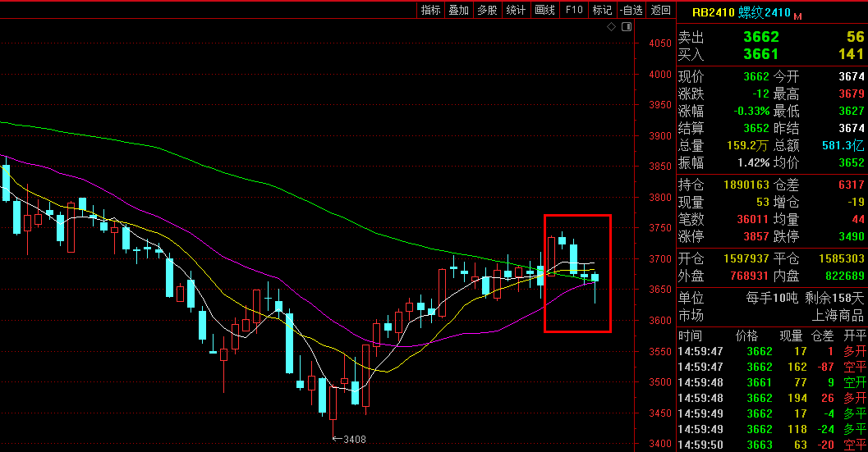Viewport: 868px width, 452px height.
Task: Click the 卖出 sell price 3662
Action: pos(760,37)
